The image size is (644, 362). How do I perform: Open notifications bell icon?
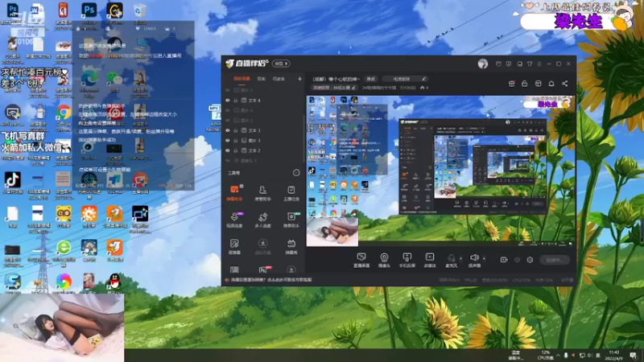pos(551,84)
